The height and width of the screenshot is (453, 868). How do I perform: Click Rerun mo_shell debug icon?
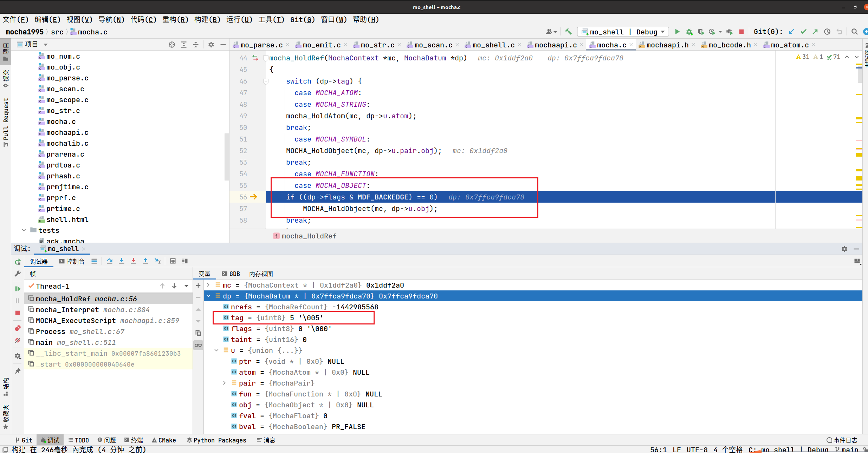[18, 262]
